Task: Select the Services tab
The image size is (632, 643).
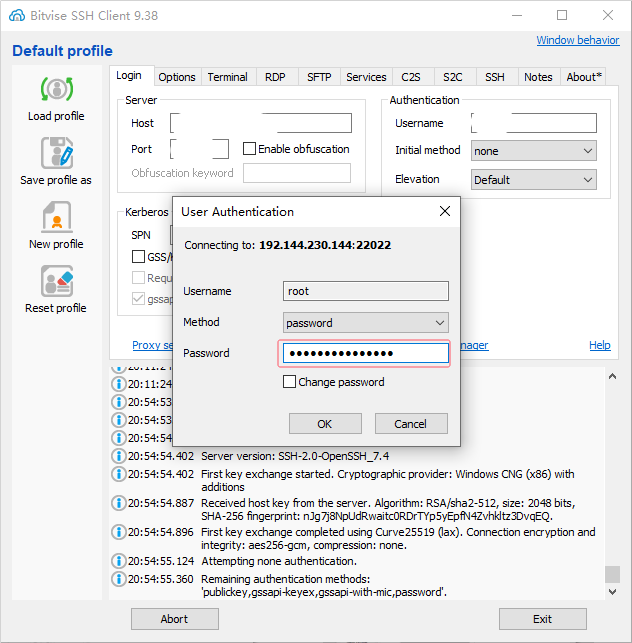Action: [366, 77]
